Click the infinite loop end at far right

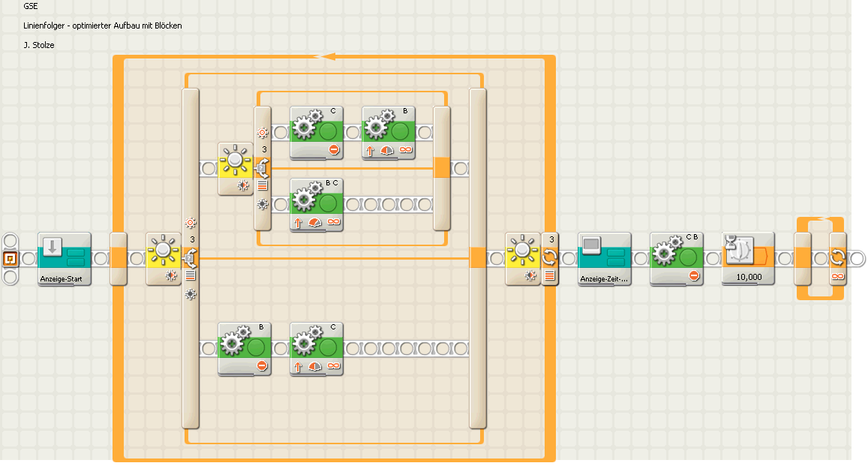(x=837, y=258)
